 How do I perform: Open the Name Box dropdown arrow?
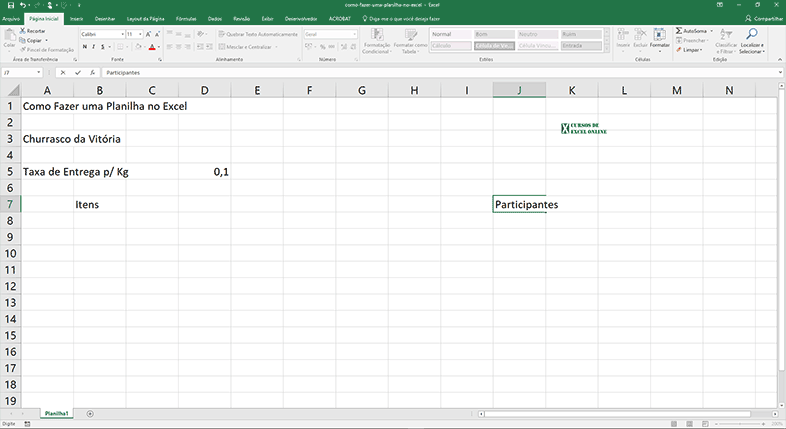tap(39, 73)
